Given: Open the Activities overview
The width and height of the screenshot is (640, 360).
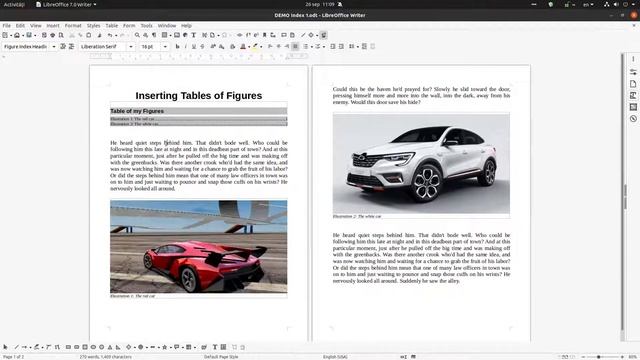Looking at the screenshot, I should pyautogui.click(x=14, y=4).
